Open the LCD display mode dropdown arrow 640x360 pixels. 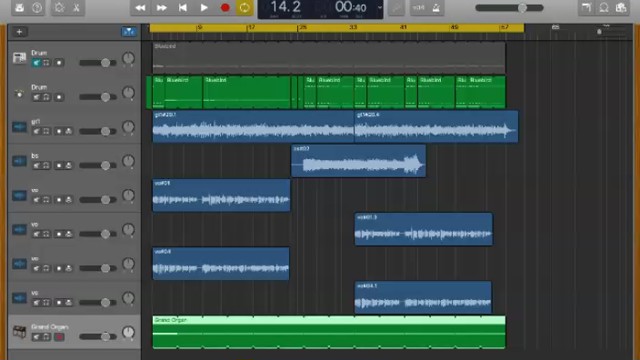380,7
